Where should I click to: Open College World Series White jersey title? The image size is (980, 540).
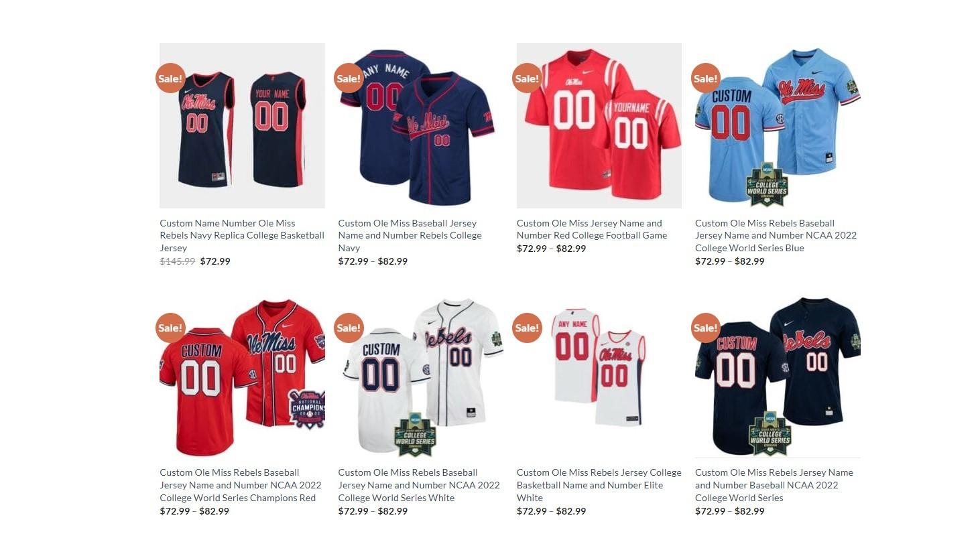tap(419, 485)
